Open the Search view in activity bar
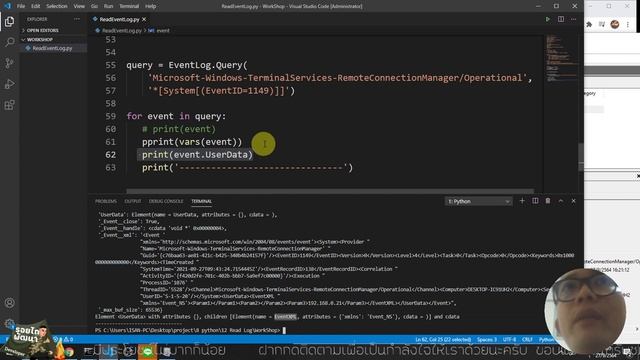The width and height of the screenshot is (640, 360). tap(9, 42)
